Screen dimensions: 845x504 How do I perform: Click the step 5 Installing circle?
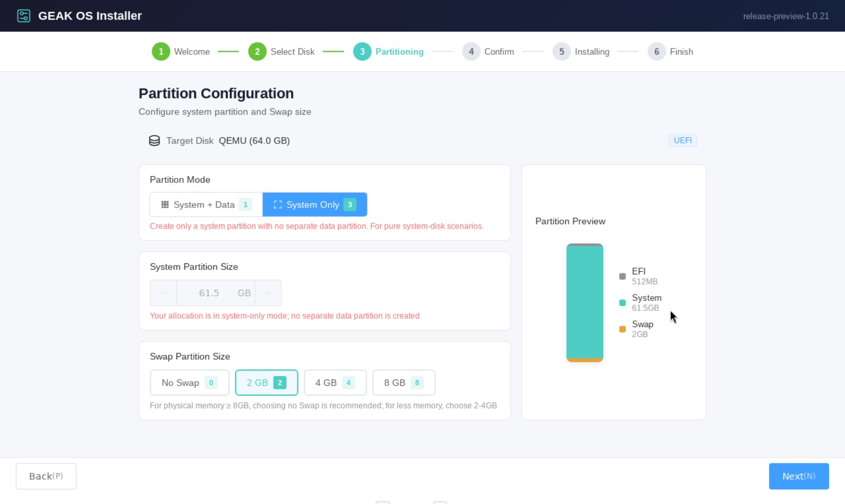click(x=561, y=52)
